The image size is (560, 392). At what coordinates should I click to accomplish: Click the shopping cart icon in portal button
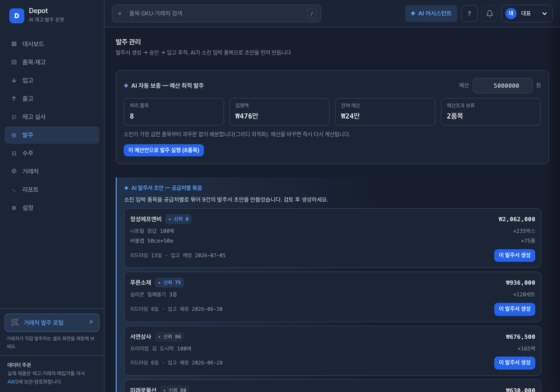pyautogui.click(x=15, y=322)
